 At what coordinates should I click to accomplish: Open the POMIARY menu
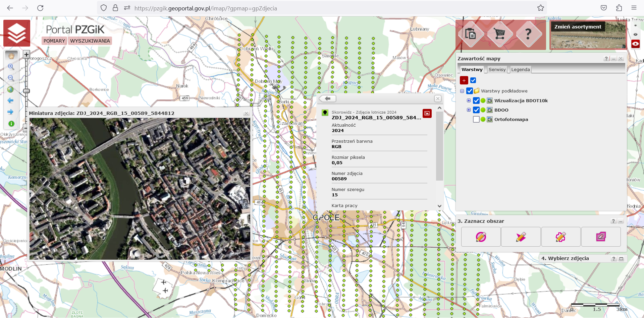click(54, 41)
